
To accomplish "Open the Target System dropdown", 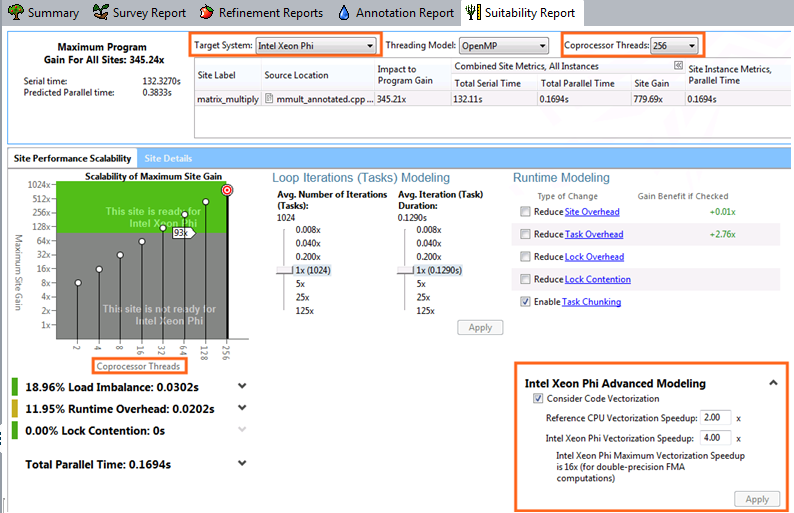I will [315, 46].
